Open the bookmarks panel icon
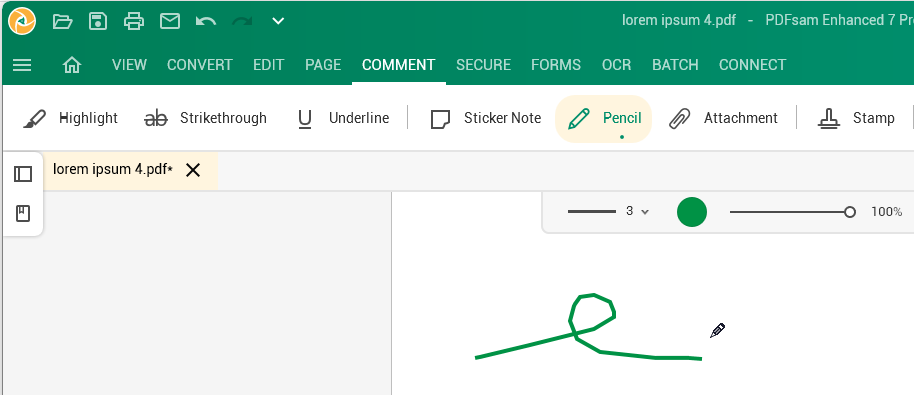Viewport: 914px width, 395px height. (23, 214)
